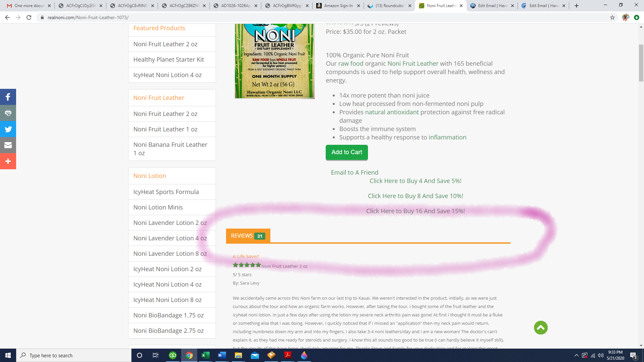
Task: Click the Windows search box
Action: coord(74,355)
